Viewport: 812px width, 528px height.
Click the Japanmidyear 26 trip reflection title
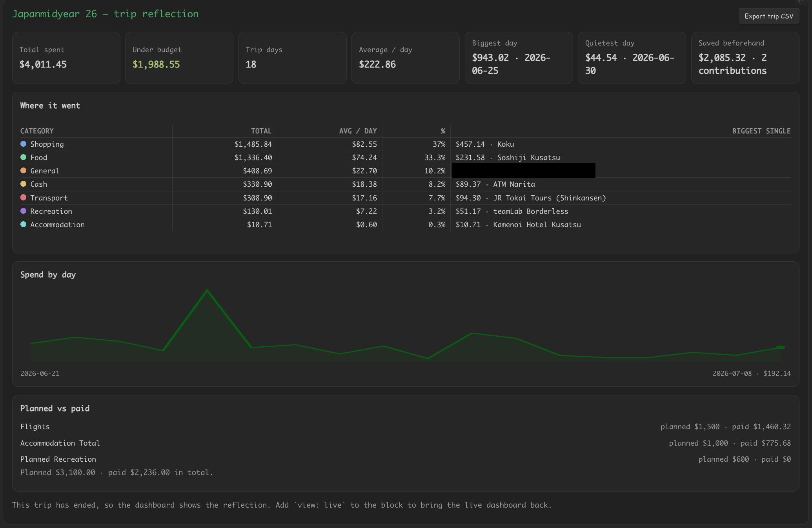click(105, 14)
